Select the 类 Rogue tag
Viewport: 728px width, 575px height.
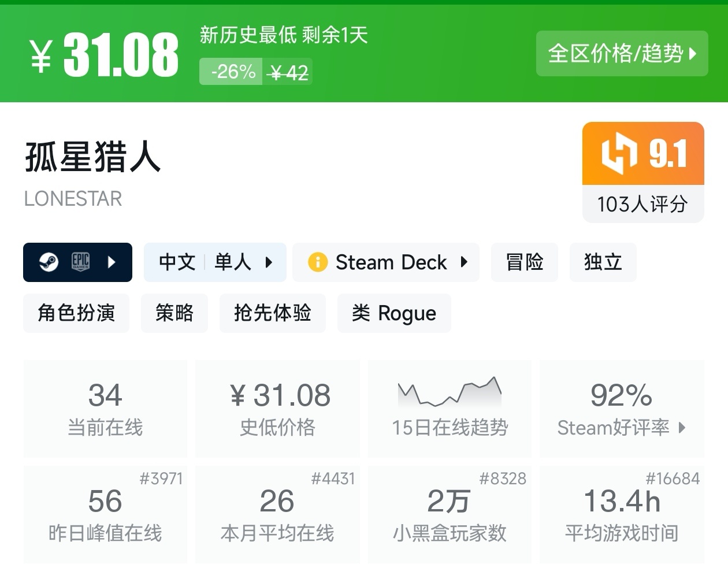[x=393, y=313]
